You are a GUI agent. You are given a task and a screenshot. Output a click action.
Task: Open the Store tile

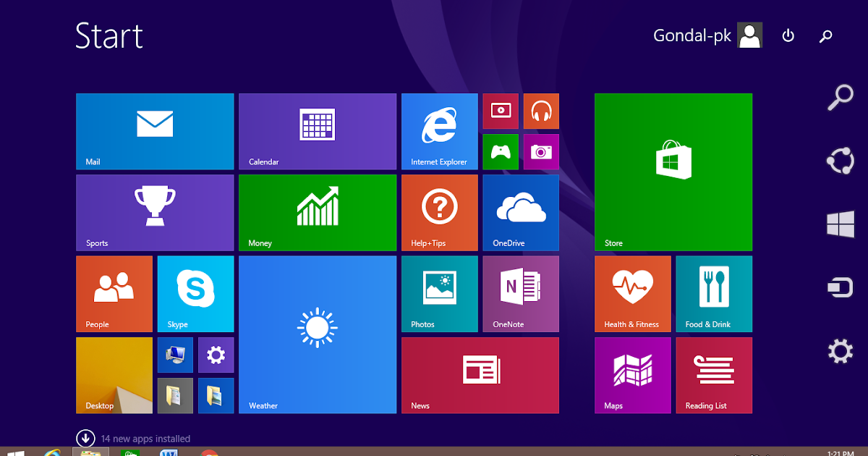point(673,172)
